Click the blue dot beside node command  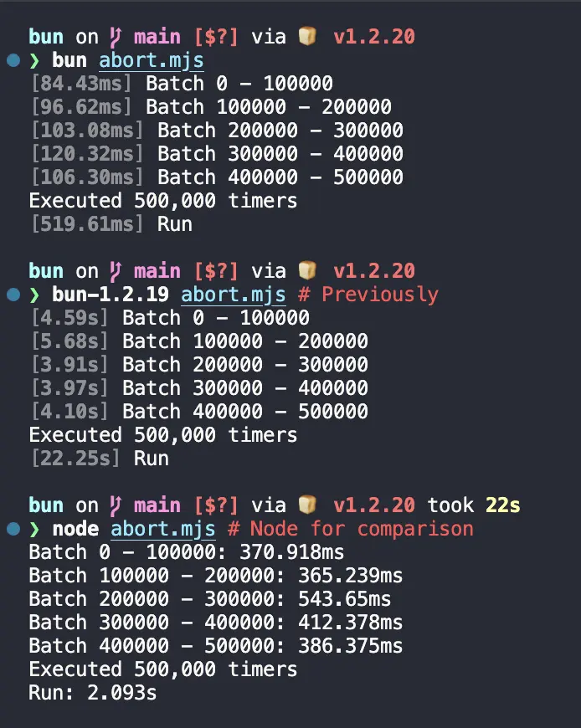tap(13, 528)
